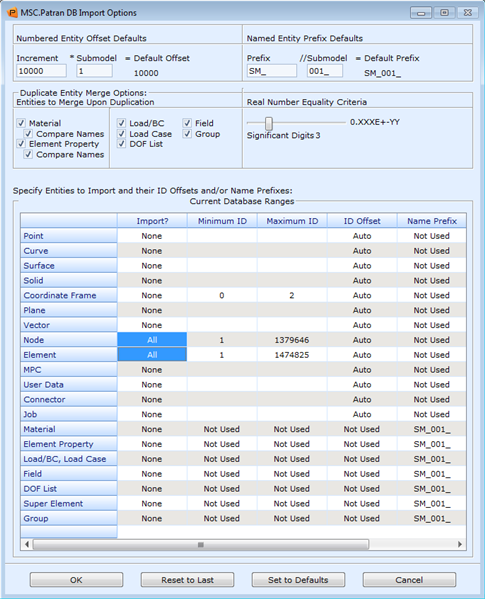Image resolution: width=485 pixels, height=599 pixels.
Task: Click the highlighted All cell for Element
Action: (x=152, y=355)
